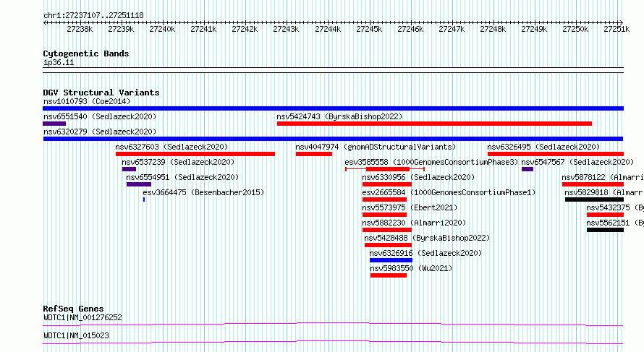644x352 pixels.
Task: Click the nsv5573975 (Ebert2021) label
Action: [x=410, y=207]
